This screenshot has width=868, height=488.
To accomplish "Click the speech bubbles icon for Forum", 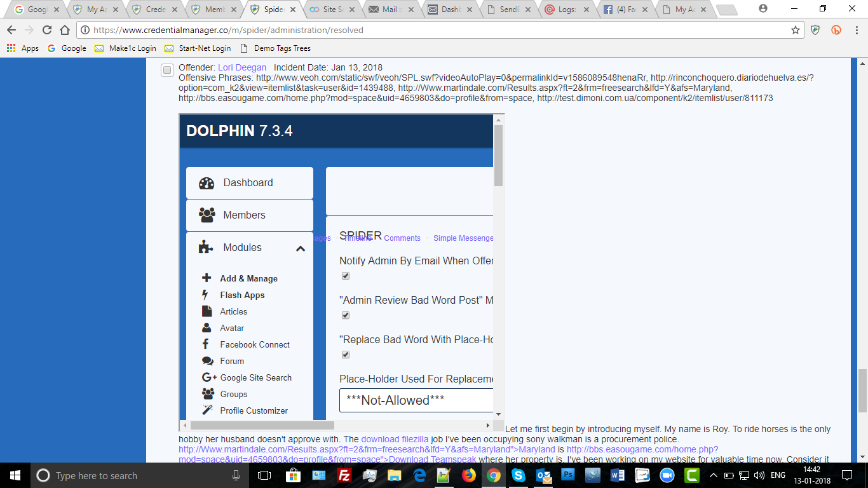I will click(207, 361).
